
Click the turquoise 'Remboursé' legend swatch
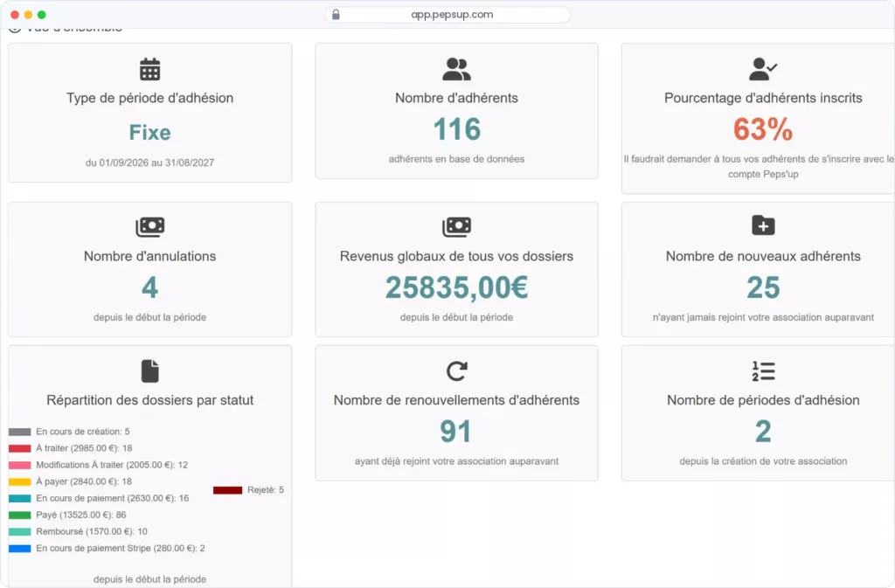[20, 531]
